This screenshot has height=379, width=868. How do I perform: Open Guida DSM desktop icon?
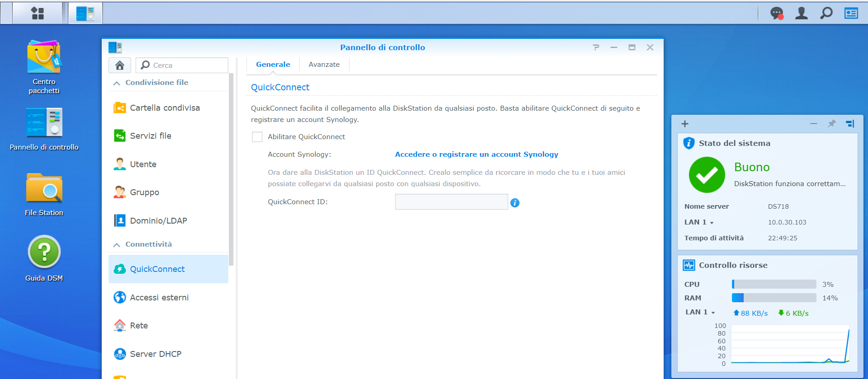[44, 258]
